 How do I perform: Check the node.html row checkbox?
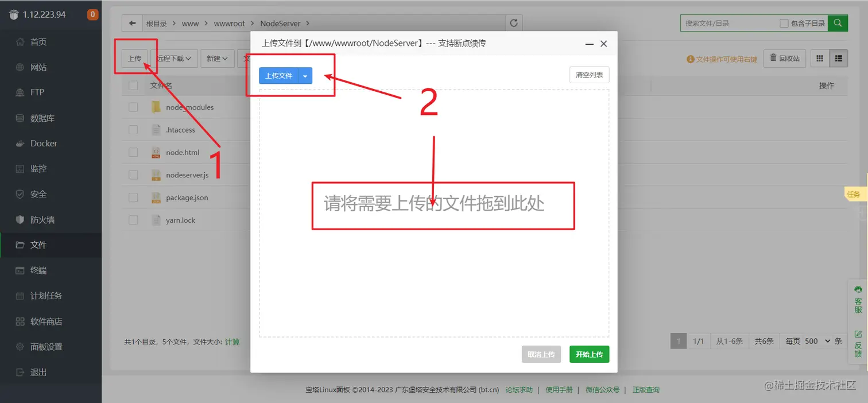click(x=133, y=152)
